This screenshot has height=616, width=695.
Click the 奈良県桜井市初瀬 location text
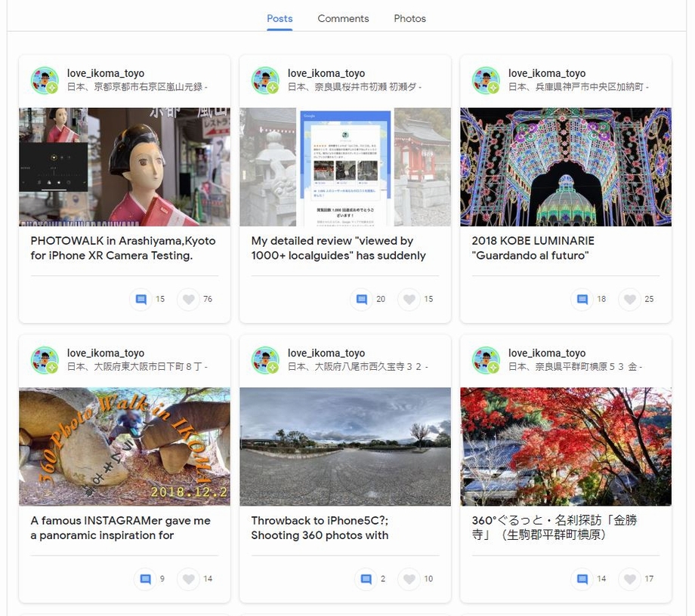pos(354,87)
